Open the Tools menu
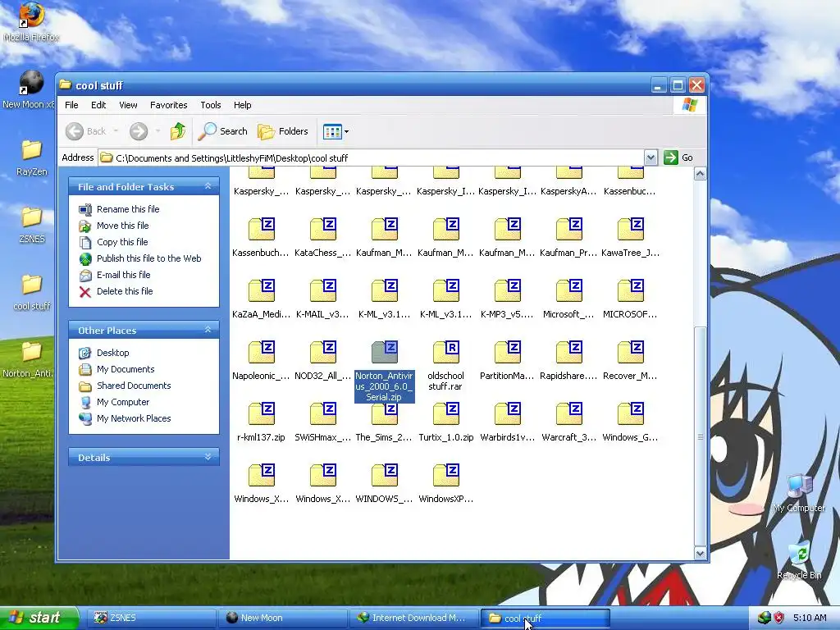This screenshot has width=840, height=630. tap(211, 105)
